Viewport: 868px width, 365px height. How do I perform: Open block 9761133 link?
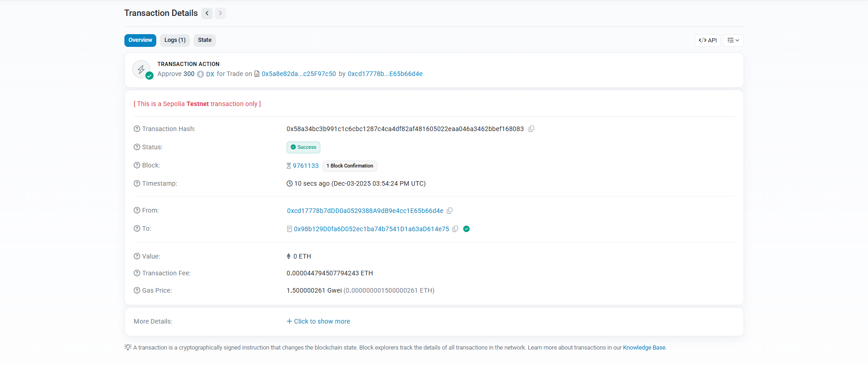pyautogui.click(x=305, y=166)
